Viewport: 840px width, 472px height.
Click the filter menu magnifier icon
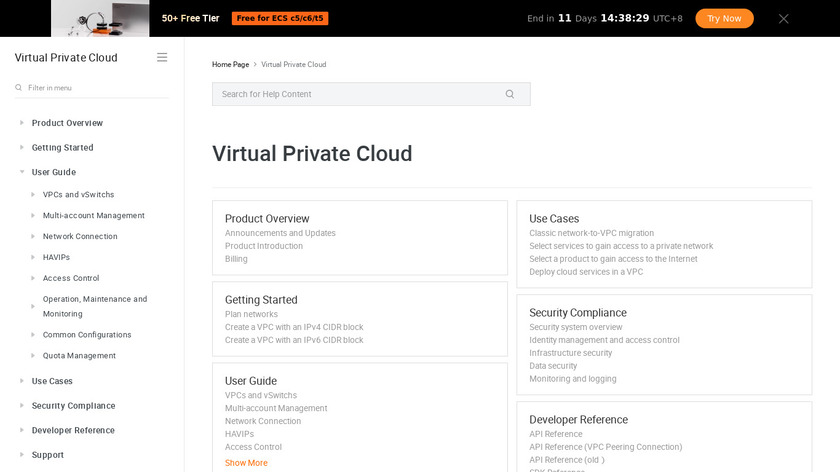(x=19, y=88)
